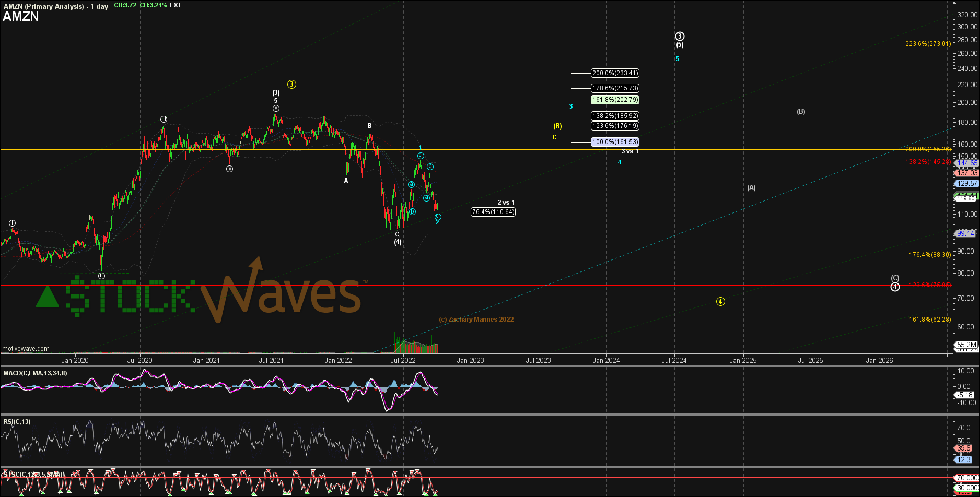Select the 200.0%(155.26) level label
The width and height of the screenshot is (980, 497).
pos(928,149)
